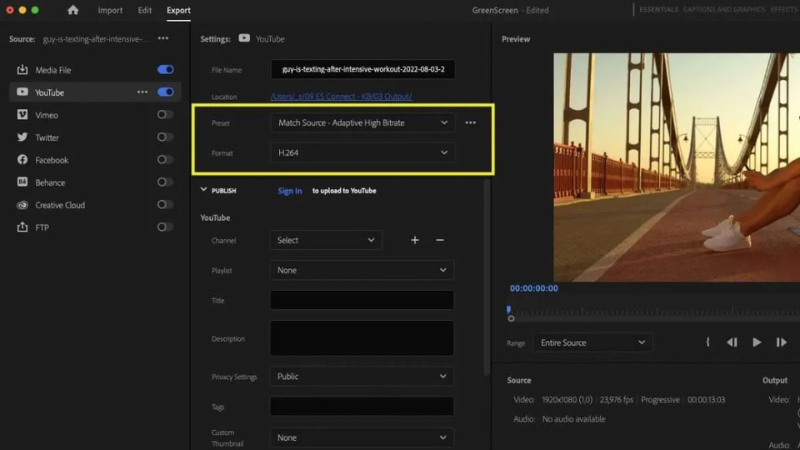Turn off the YouTube export toggle
This screenshot has height=450, width=800.
[x=165, y=92]
